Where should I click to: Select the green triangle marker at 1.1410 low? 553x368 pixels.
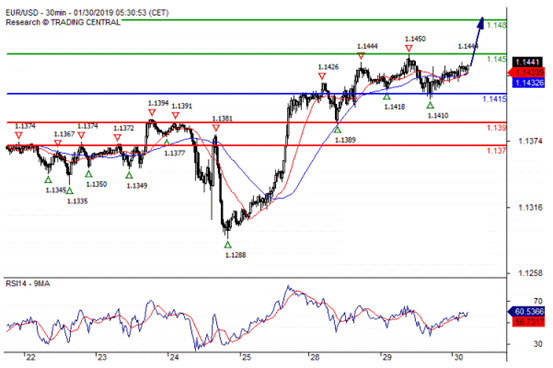tap(430, 105)
